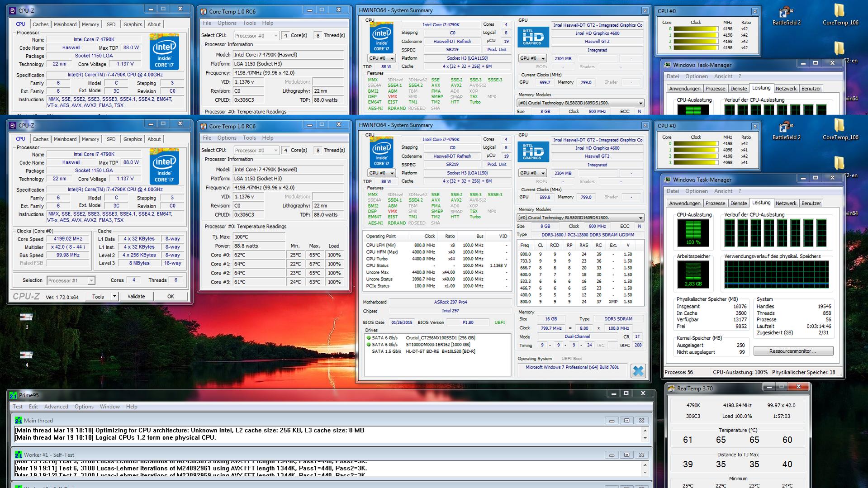Select the Core Speed value 4199.02 MHz
The image size is (868, 488).
(68, 239)
